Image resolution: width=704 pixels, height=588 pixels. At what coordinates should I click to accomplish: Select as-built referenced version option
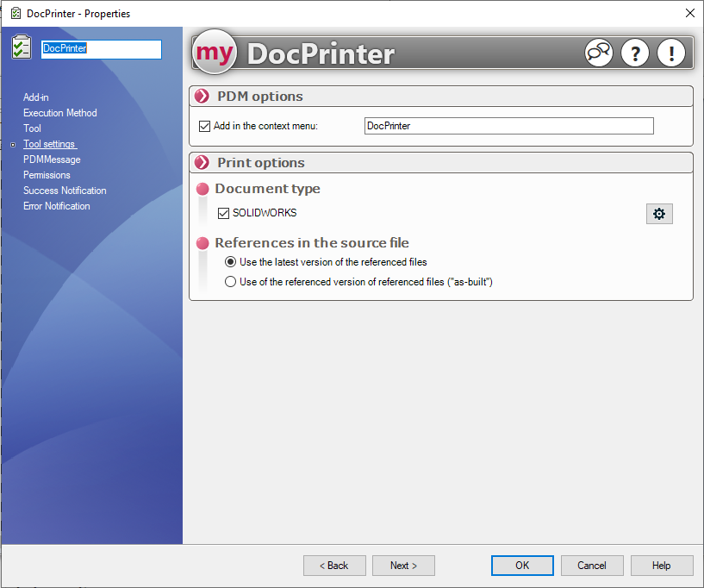(230, 282)
